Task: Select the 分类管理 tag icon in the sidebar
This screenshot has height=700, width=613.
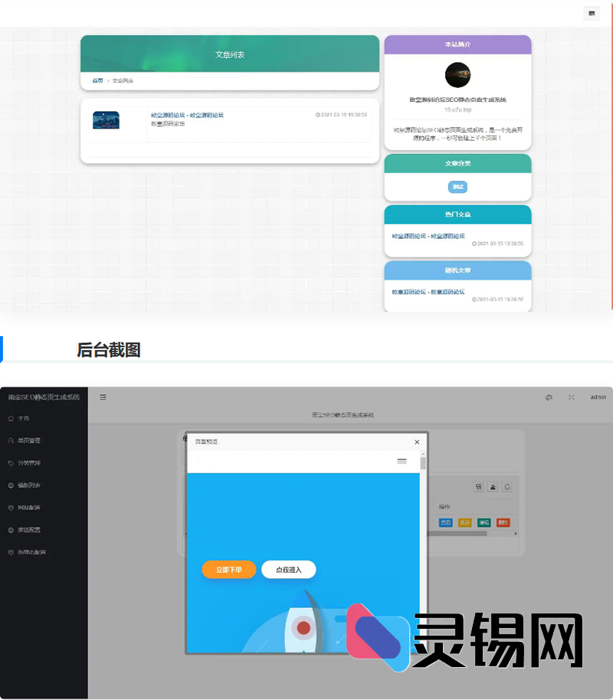Action: pyautogui.click(x=10, y=463)
